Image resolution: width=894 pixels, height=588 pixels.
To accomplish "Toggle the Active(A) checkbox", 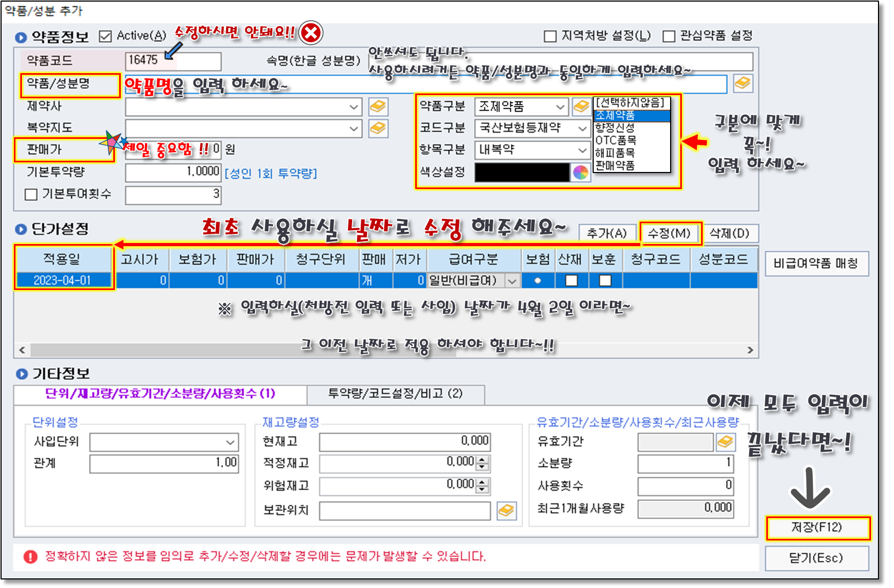I will point(105,36).
